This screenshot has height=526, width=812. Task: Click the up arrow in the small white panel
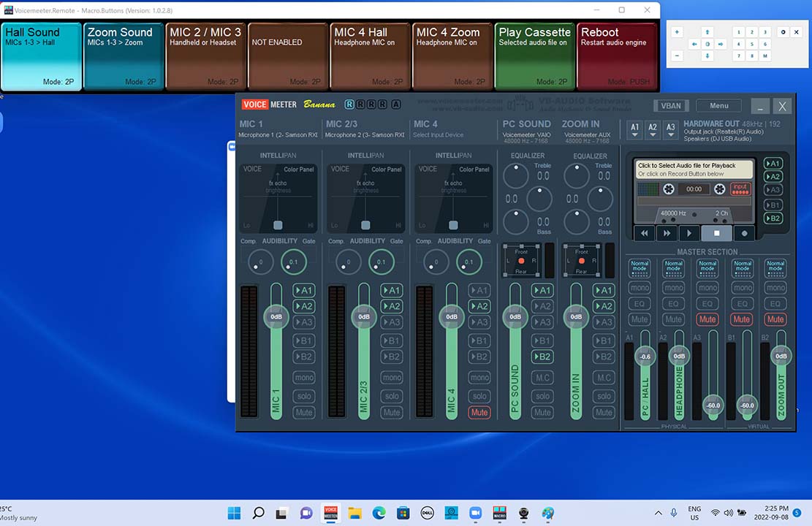point(707,32)
